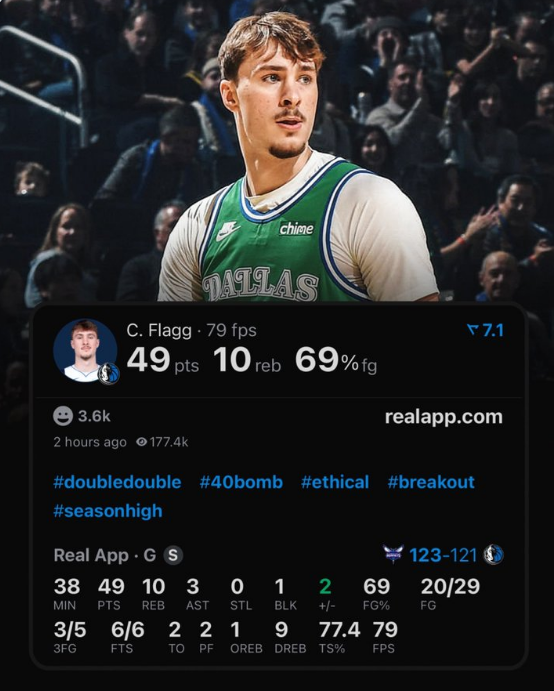Open the Charlotte Hornets team logo

pos(392,554)
